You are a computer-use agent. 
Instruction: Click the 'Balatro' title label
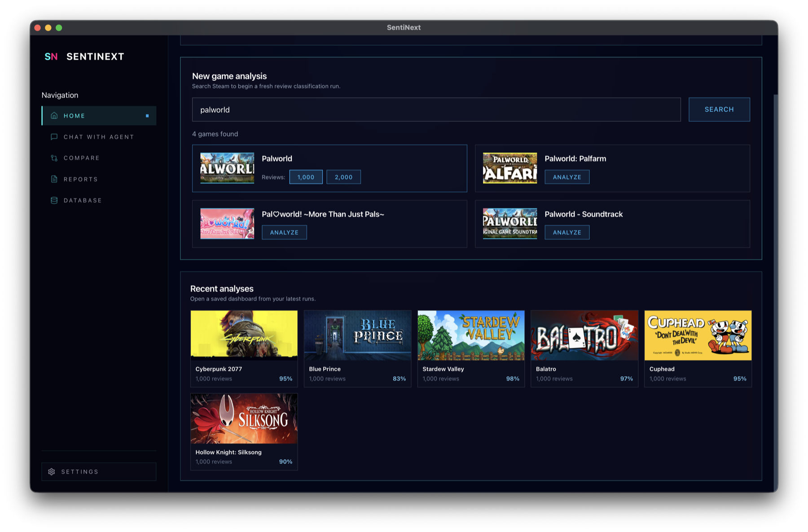[546, 369]
